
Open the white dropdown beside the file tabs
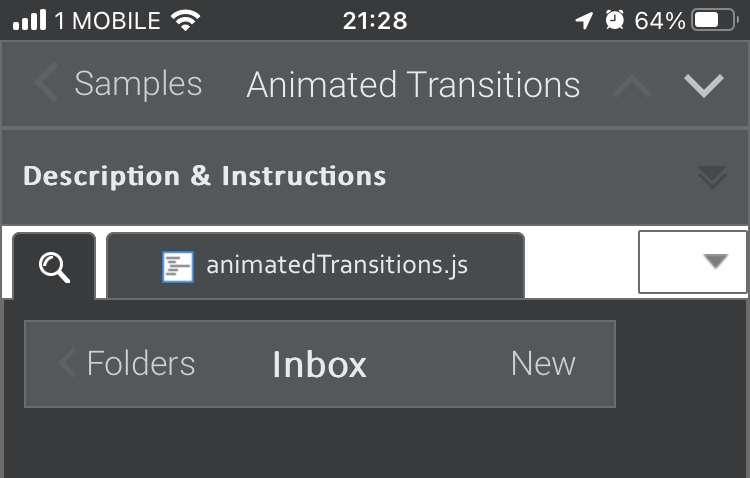(692, 262)
